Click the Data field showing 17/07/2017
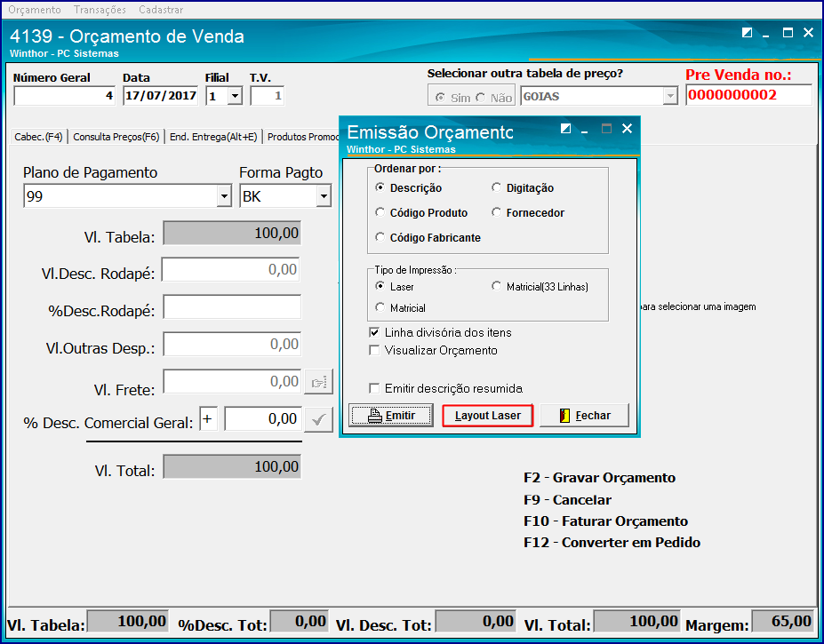The width and height of the screenshot is (824, 644). point(160,96)
